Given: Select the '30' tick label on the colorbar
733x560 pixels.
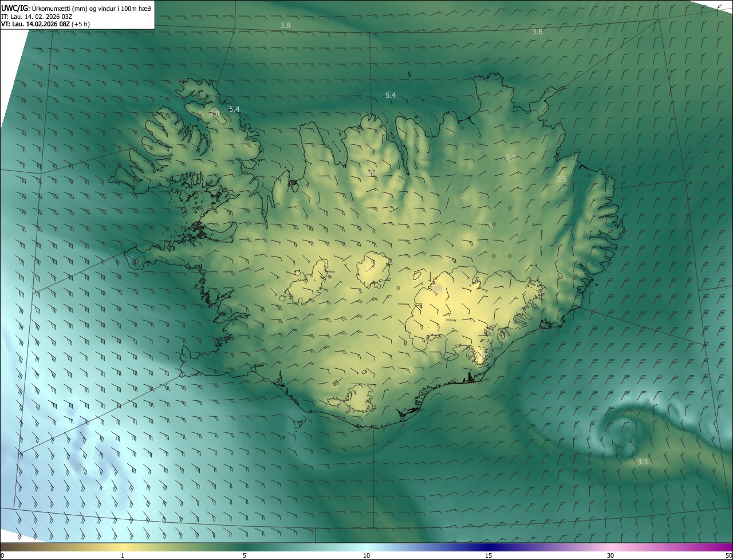Looking at the screenshot, I should [x=610, y=555].
